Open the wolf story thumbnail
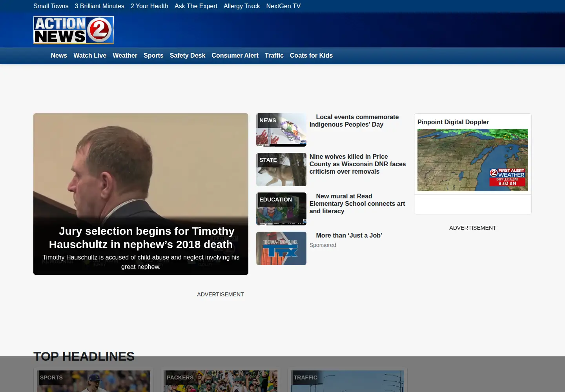Image resolution: width=565 pixels, height=392 pixels. pos(281,169)
